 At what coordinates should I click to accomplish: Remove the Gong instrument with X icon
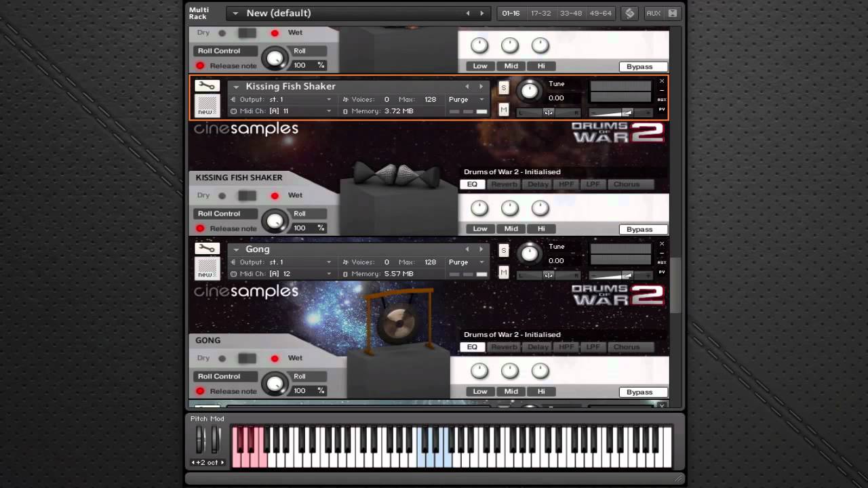click(x=662, y=244)
